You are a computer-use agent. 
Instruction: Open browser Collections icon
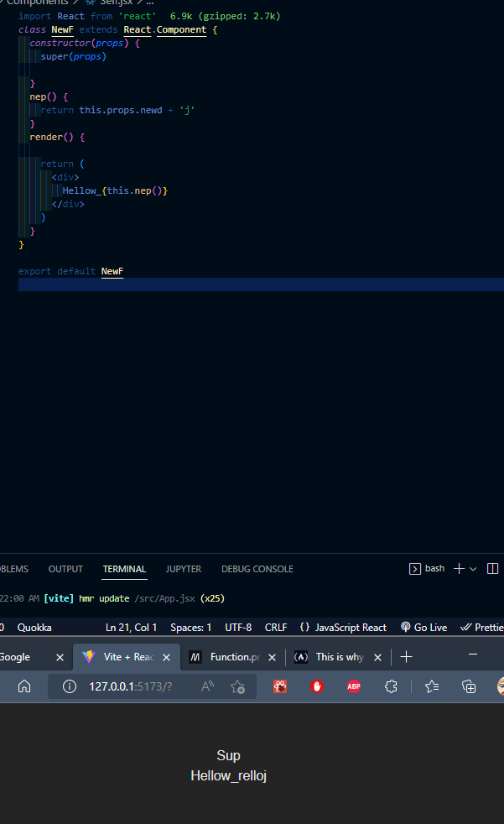point(469,686)
